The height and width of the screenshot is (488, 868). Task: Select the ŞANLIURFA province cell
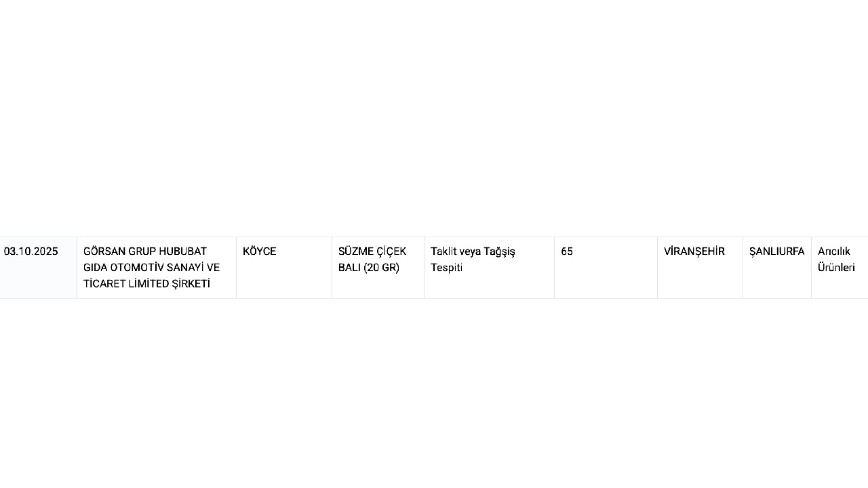776,251
